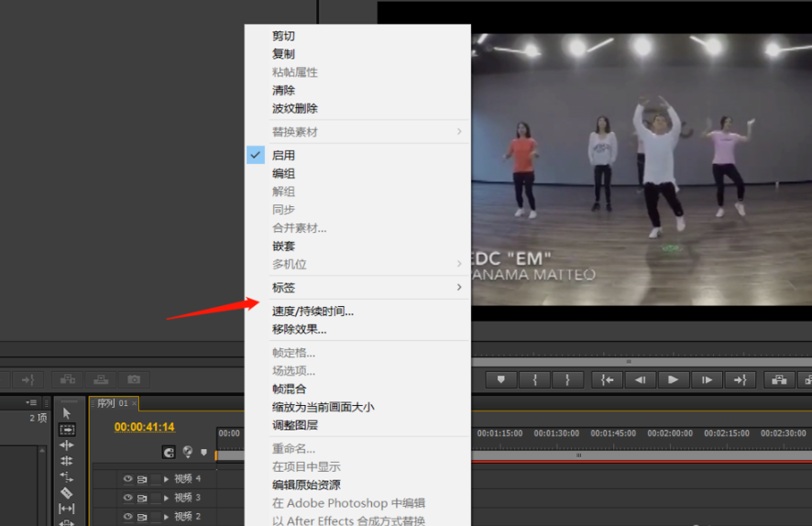Click the 00:00:41:14 timecode field

tap(144, 427)
